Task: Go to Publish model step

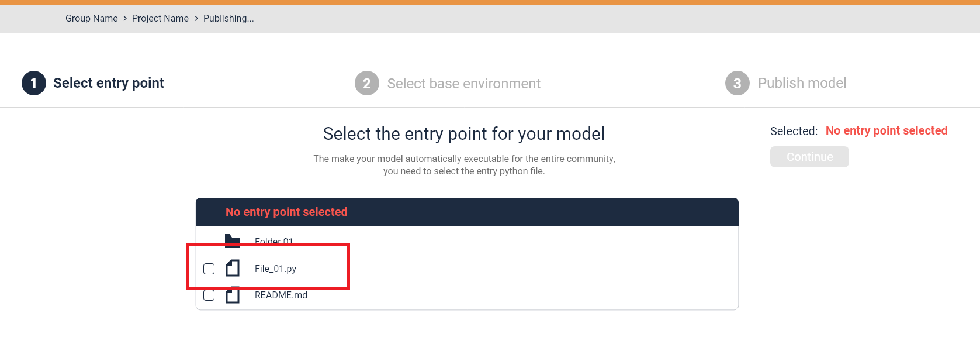Action: 802,83
